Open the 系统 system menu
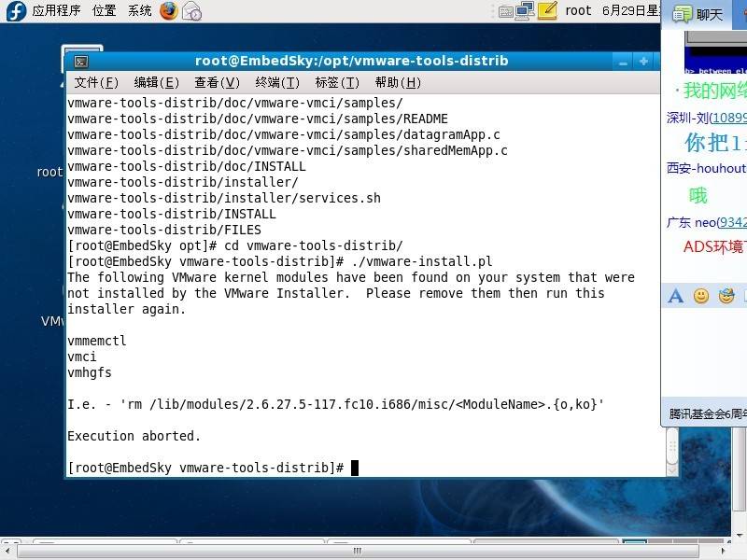The image size is (747, 560). [140, 11]
